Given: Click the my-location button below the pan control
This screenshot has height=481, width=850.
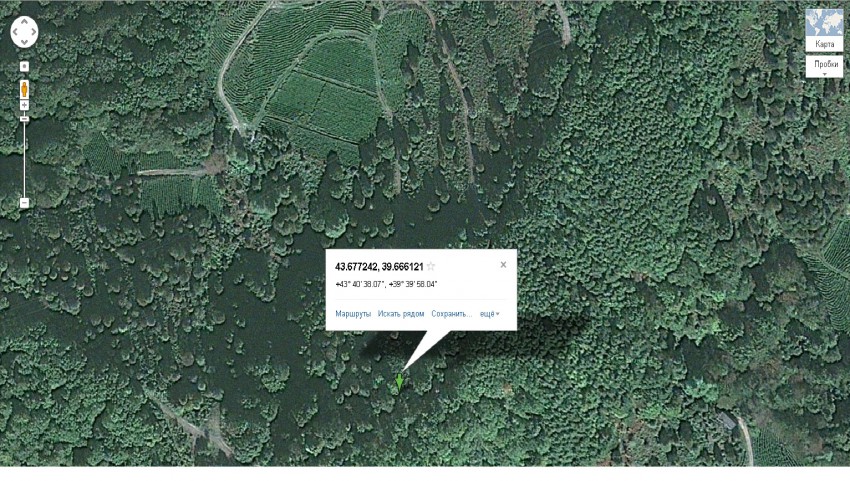Looking at the screenshot, I should 24,66.
